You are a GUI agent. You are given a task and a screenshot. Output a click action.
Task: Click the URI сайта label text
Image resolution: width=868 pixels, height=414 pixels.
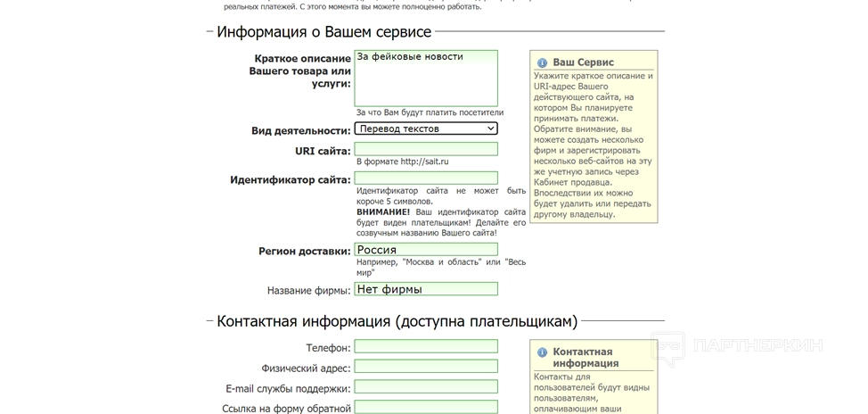click(322, 152)
